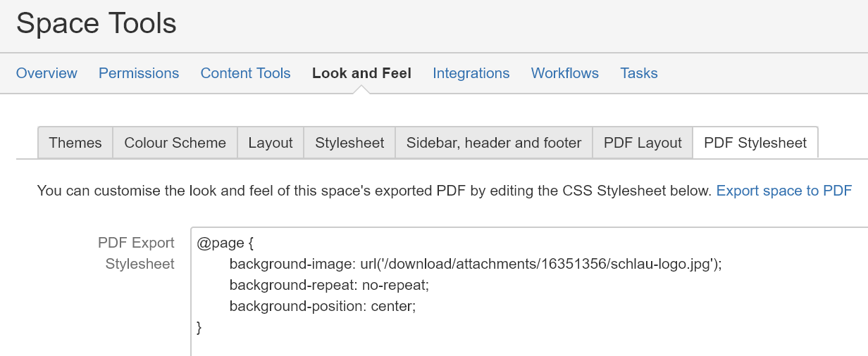Open the Colour Scheme tab
Viewport: 868px width, 356px height.
[x=175, y=143]
